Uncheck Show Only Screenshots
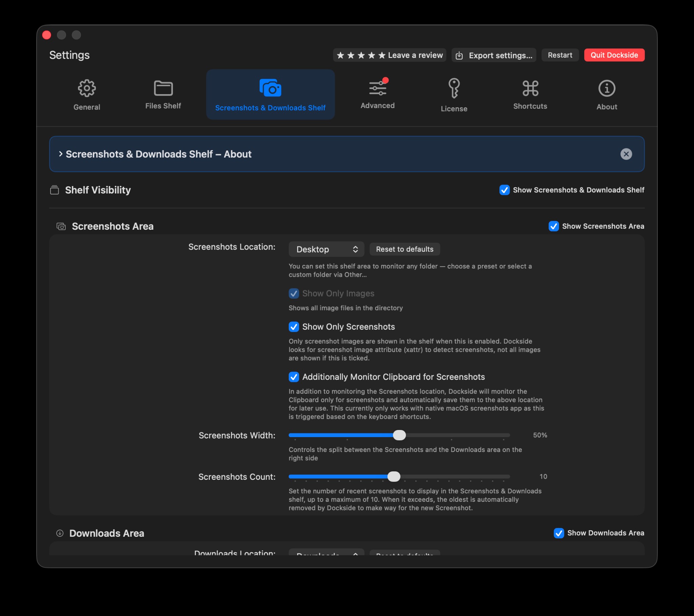The width and height of the screenshot is (694, 616). (x=294, y=327)
